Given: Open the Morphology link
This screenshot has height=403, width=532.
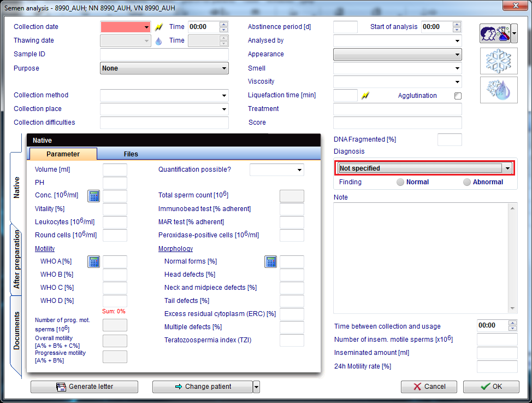Looking at the screenshot, I should click(x=175, y=249).
